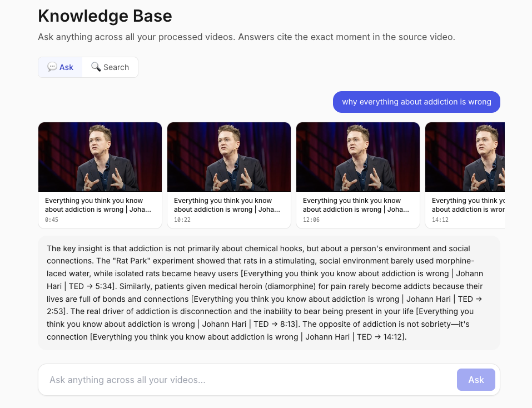
Task: Click the video title above the 14:12 card timestamp
Action: [x=468, y=205]
